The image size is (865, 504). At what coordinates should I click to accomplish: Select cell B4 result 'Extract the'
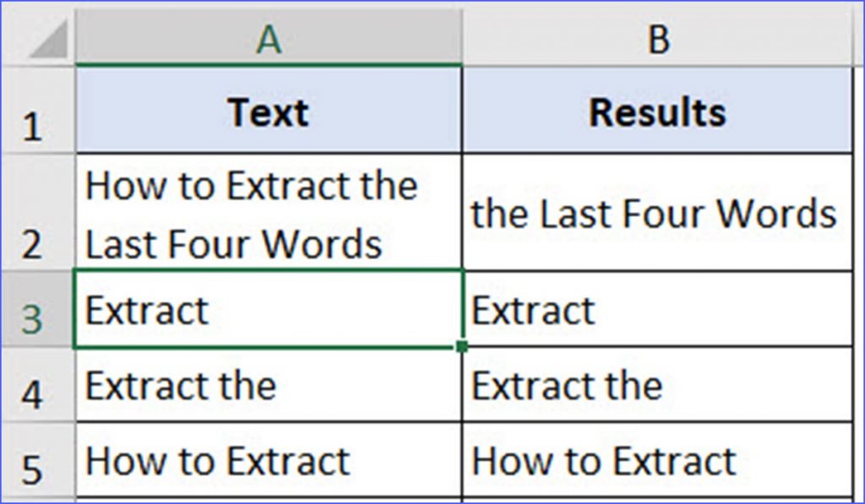click(657, 385)
